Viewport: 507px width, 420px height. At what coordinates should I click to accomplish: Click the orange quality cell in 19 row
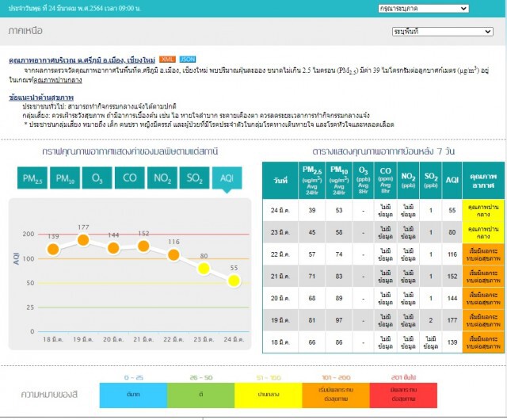click(x=483, y=320)
